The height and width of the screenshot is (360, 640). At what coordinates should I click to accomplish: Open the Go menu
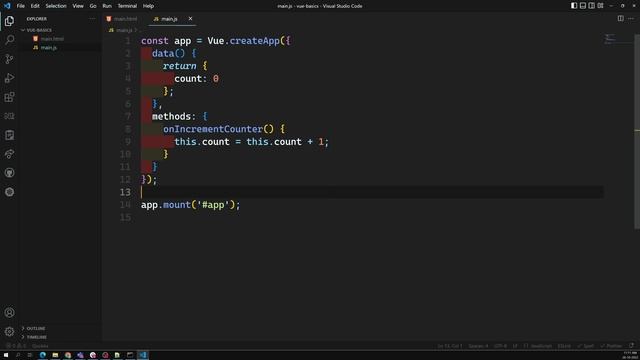93,6
